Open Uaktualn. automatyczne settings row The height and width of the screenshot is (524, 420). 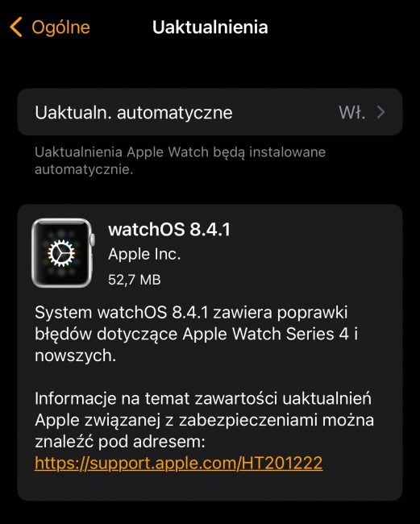[210, 112]
